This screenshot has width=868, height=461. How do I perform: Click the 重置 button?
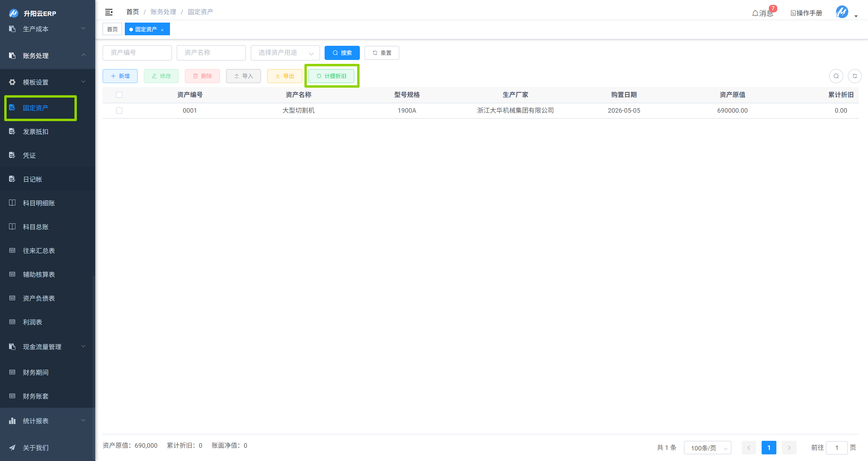(382, 53)
